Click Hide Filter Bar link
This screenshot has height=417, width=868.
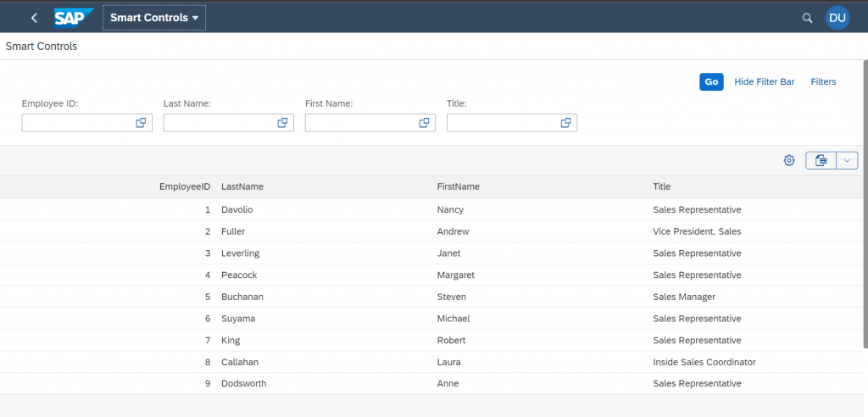(x=764, y=82)
